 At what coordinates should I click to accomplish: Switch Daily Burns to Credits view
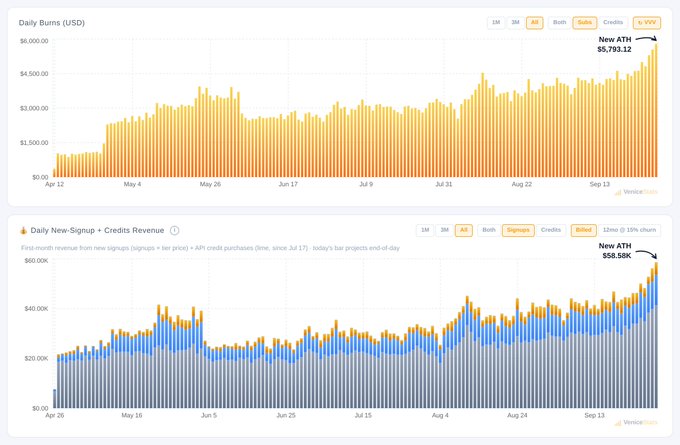coord(613,23)
